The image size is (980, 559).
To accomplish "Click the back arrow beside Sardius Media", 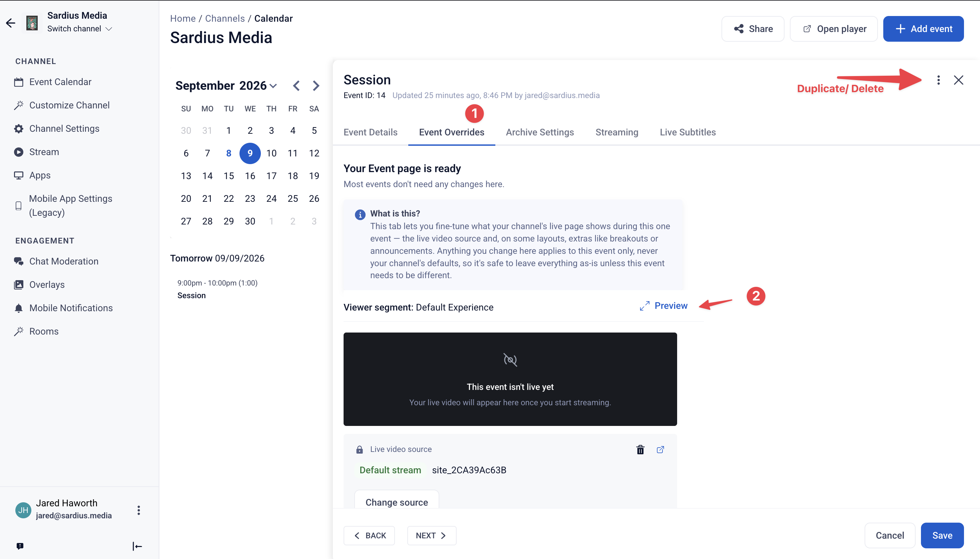I will click(11, 23).
